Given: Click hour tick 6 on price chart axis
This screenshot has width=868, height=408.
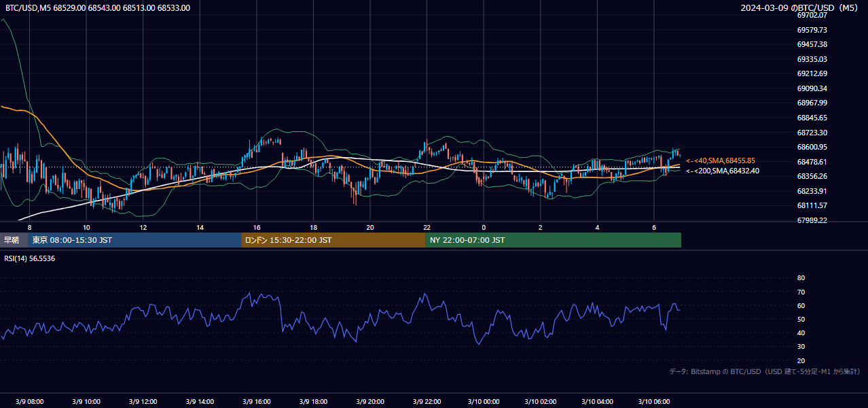Looking at the screenshot, I should pos(654,227).
